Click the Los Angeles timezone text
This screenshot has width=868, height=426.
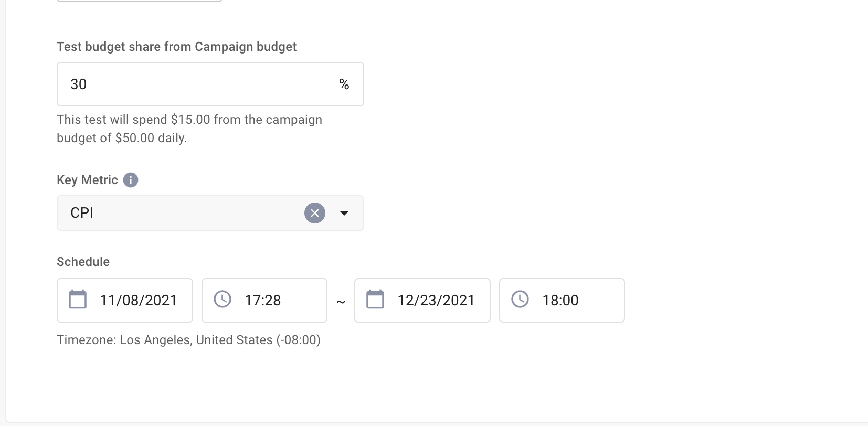point(188,340)
